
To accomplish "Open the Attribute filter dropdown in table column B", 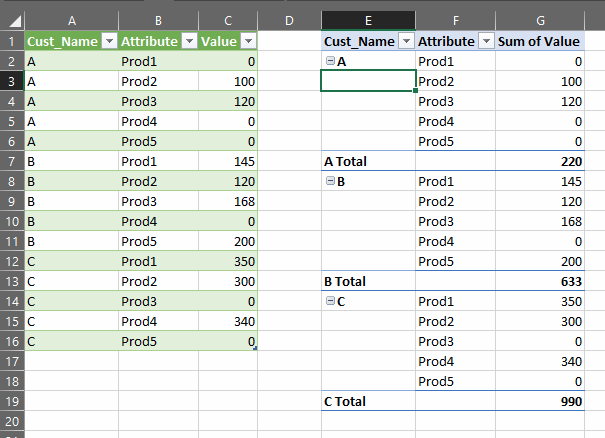I will [189, 41].
